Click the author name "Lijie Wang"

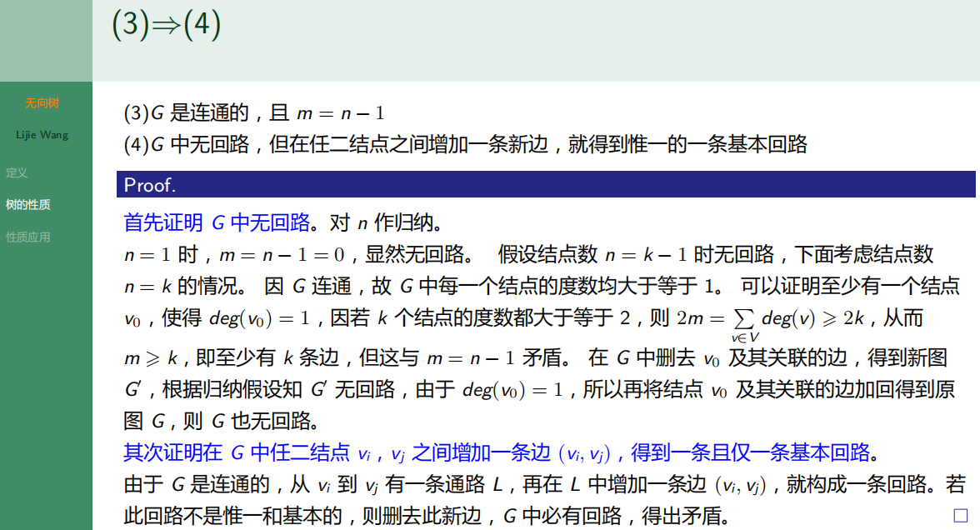(41, 134)
